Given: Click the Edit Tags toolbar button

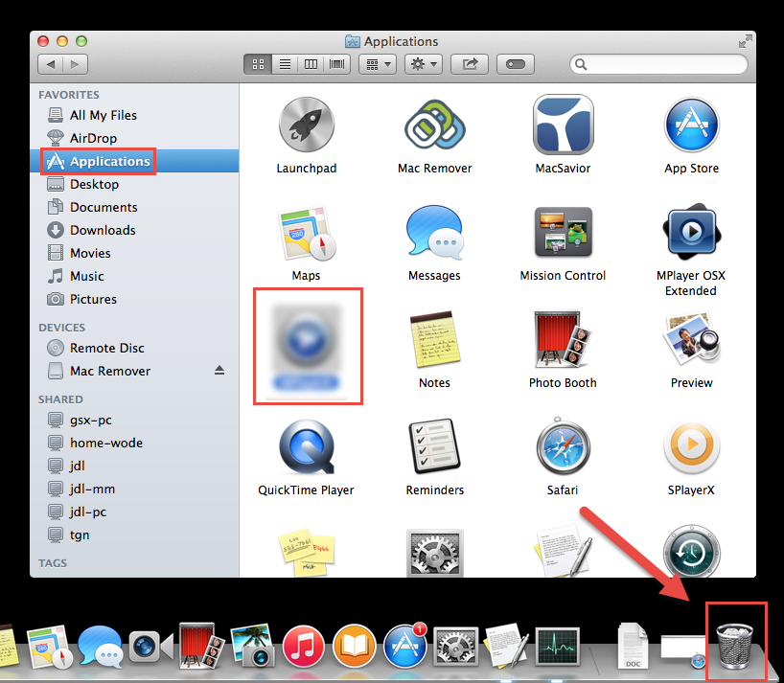Looking at the screenshot, I should point(516,64).
